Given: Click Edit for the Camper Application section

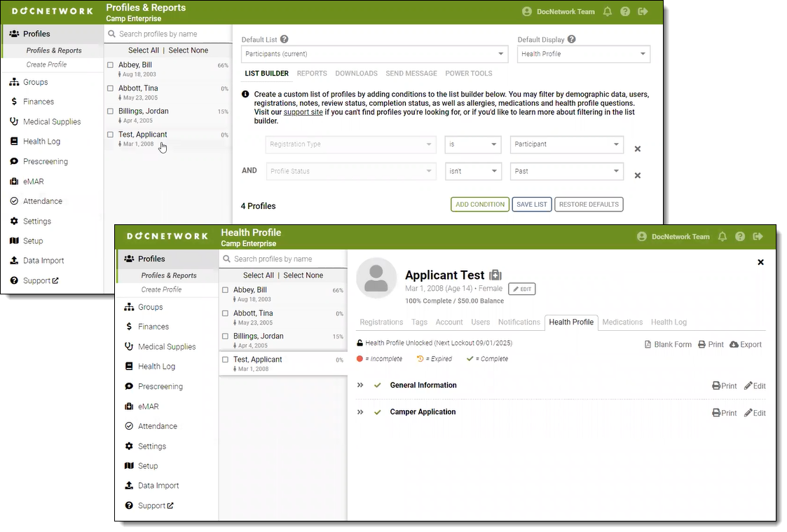Looking at the screenshot, I should point(755,413).
